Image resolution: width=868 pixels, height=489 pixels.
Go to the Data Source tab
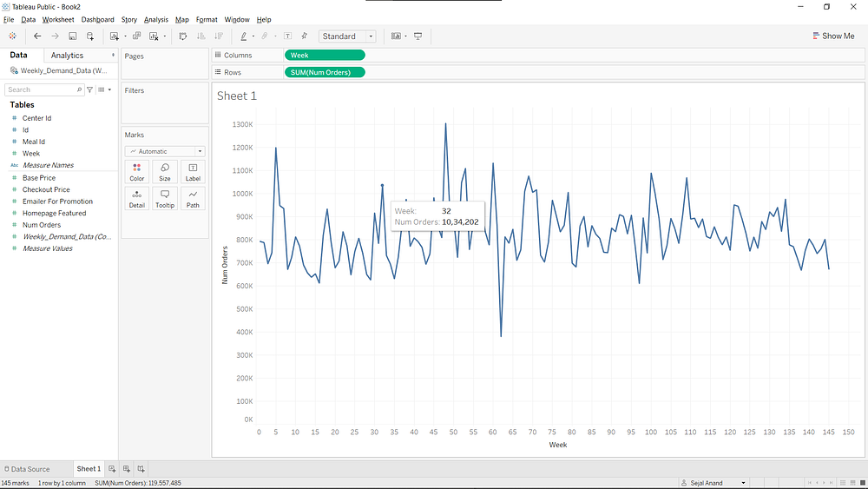[x=26, y=469]
